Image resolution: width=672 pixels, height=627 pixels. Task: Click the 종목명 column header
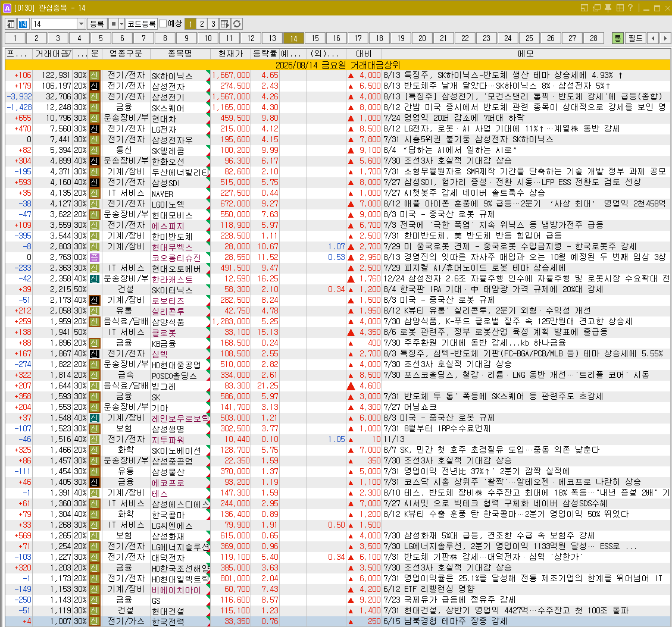point(180,54)
